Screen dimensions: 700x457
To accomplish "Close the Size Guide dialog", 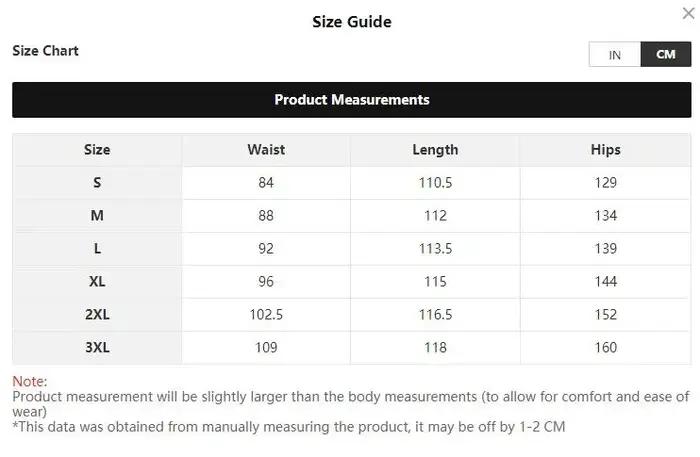I will pos(688,13).
